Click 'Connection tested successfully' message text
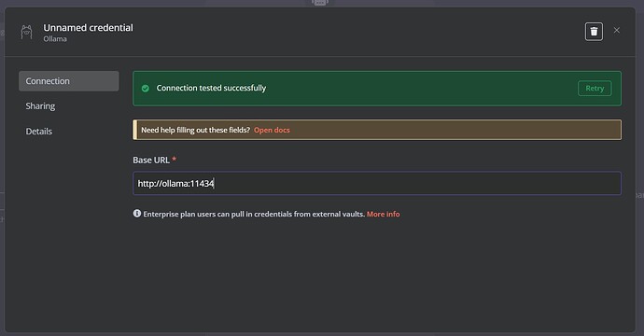Screen dimensions: 644x336 click(211, 88)
